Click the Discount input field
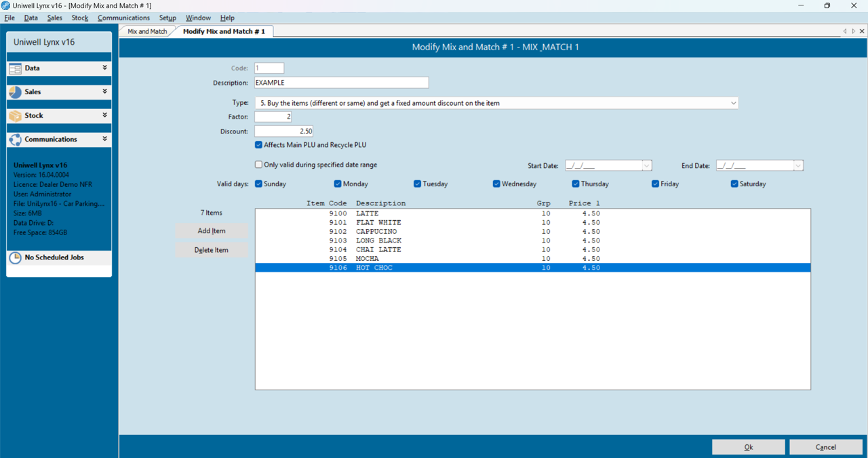This screenshot has height=458, width=868. tap(283, 131)
